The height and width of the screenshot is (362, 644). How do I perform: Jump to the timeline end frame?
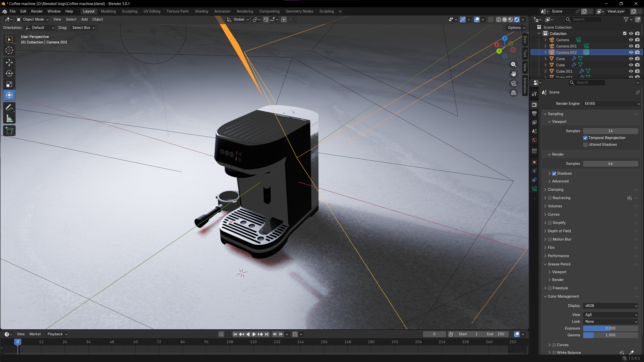pos(267,334)
